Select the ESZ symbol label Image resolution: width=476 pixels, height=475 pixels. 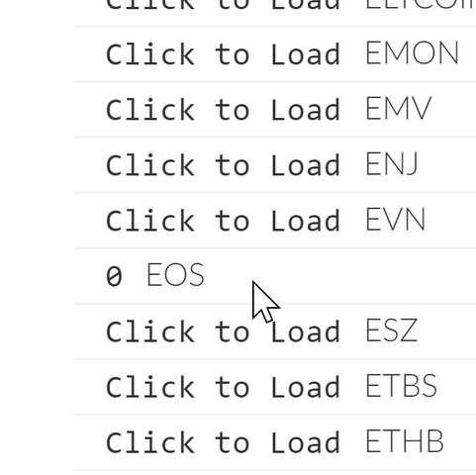(392, 331)
